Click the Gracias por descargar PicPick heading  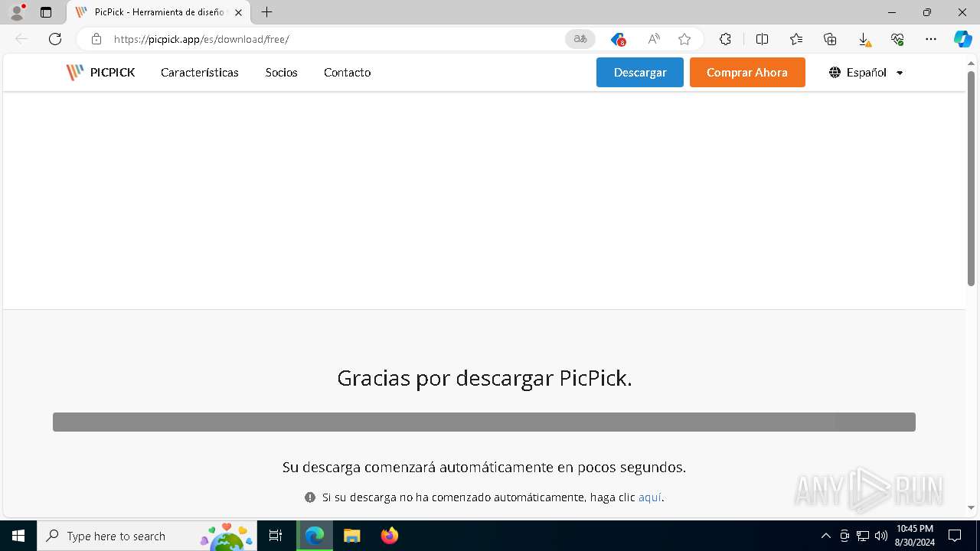coord(485,378)
